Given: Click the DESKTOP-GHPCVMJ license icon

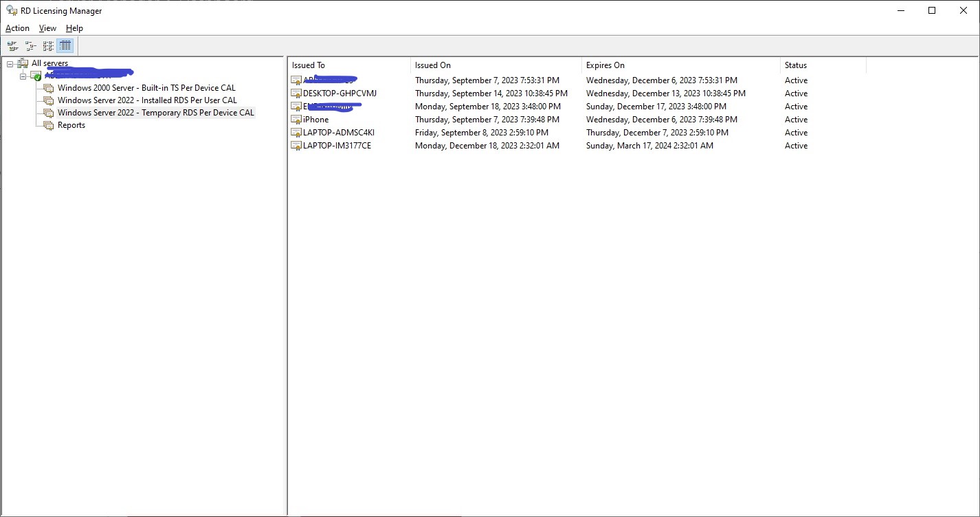Looking at the screenshot, I should pyautogui.click(x=296, y=93).
